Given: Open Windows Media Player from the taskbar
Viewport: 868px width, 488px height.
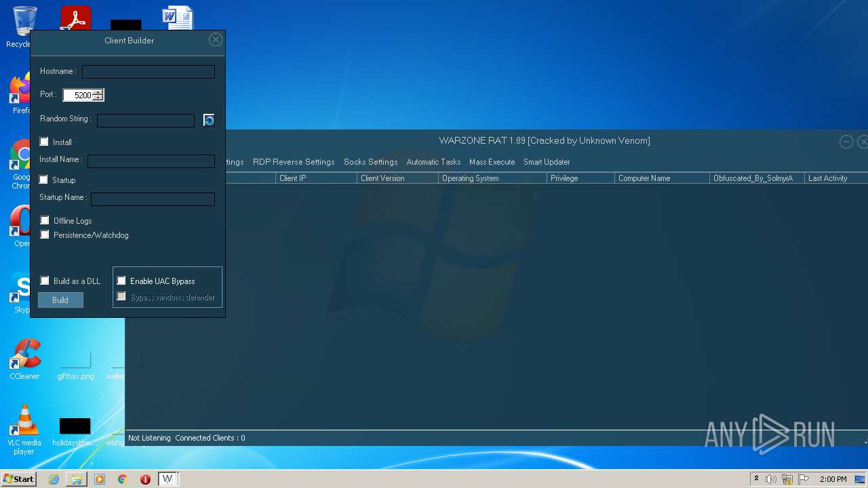Looking at the screenshot, I should (x=100, y=479).
